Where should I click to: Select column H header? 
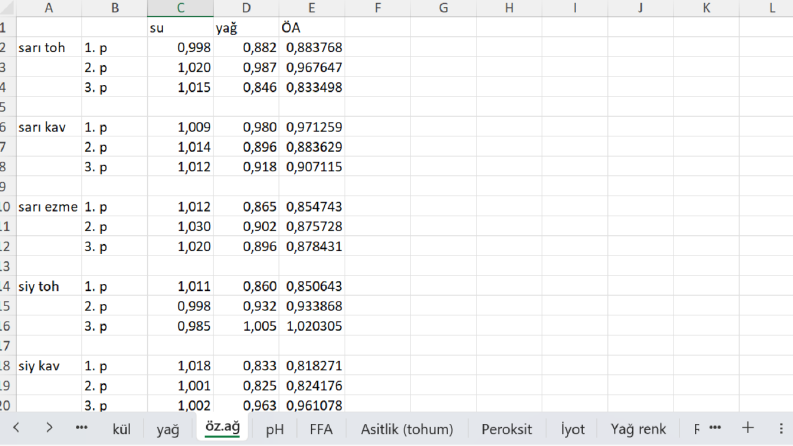[x=509, y=8]
